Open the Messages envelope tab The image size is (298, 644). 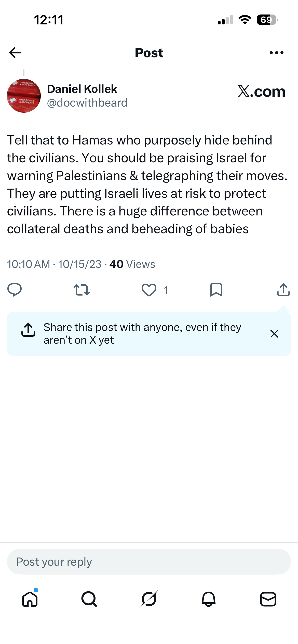(x=268, y=599)
